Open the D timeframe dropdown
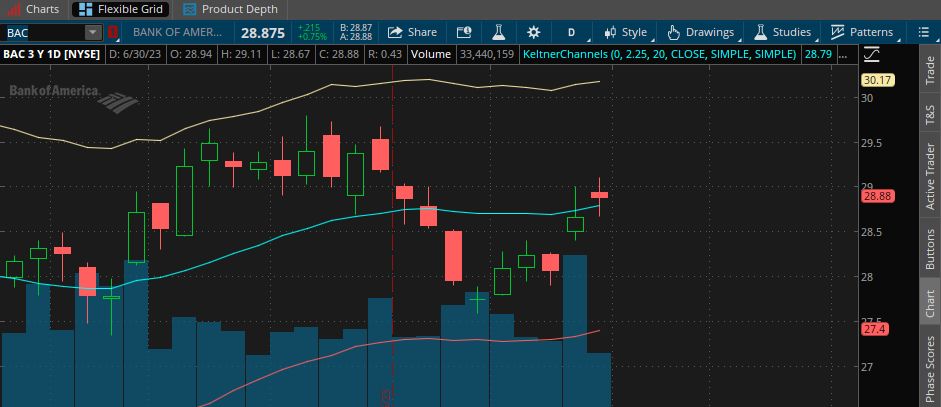 [x=572, y=32]
